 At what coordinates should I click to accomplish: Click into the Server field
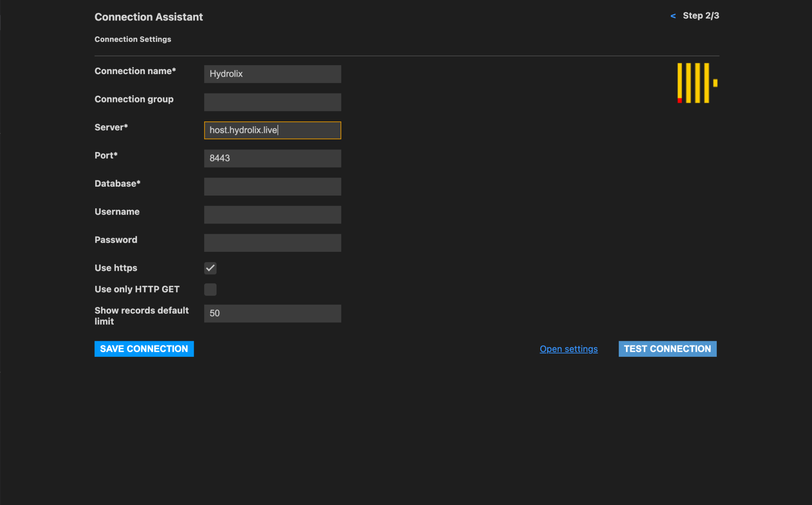click(272, 130)
